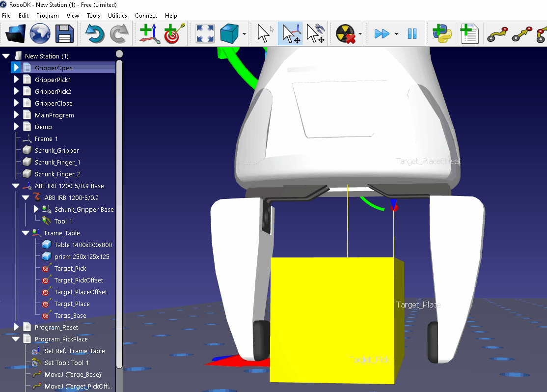The height and width of the screenshot is (392, 547).
Task: Open the Connect menu
Action: (146, 16)
